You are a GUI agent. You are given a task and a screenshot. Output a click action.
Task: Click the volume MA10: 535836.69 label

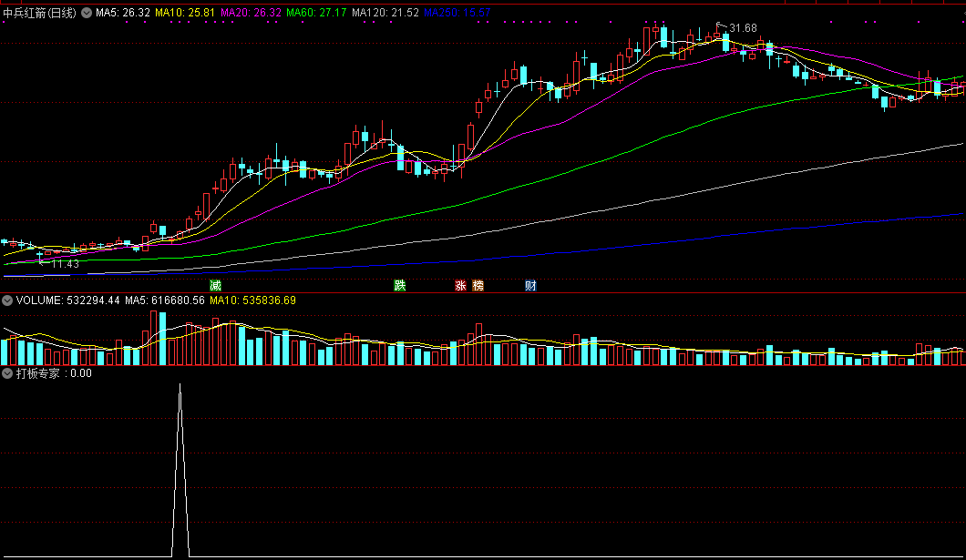point(252,300)
